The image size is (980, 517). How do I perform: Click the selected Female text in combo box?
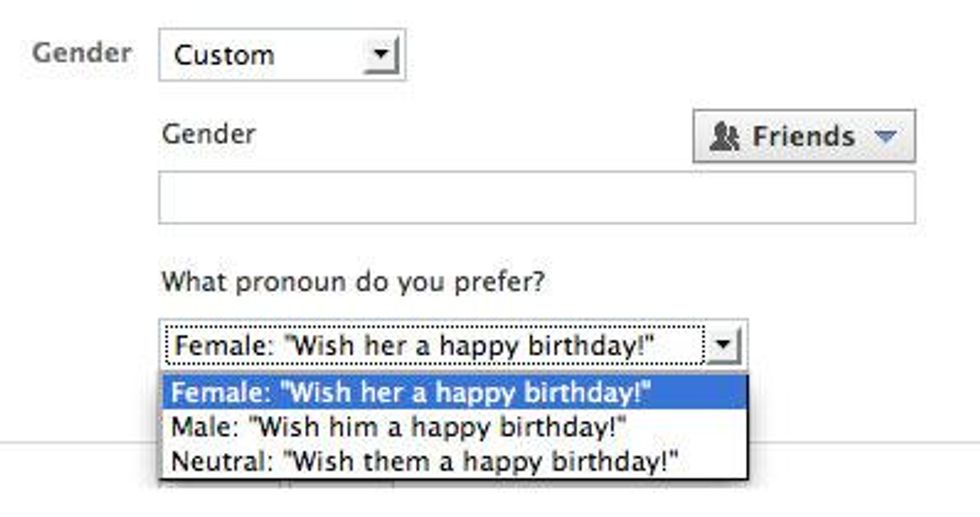[x=414, y=347]
